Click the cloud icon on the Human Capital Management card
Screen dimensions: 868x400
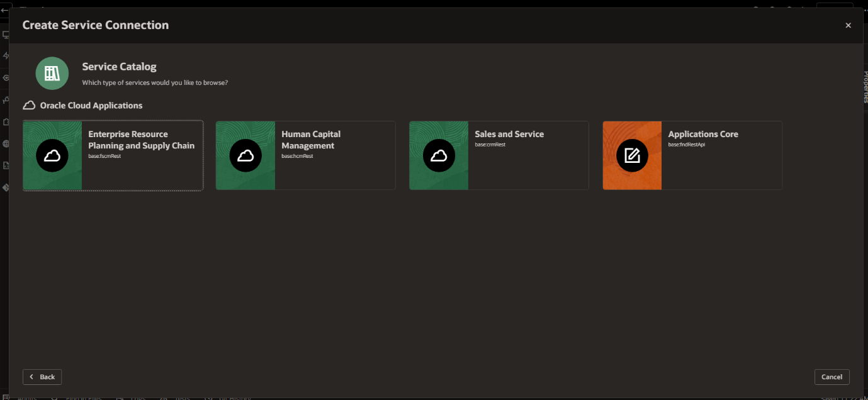click(245, 155)
